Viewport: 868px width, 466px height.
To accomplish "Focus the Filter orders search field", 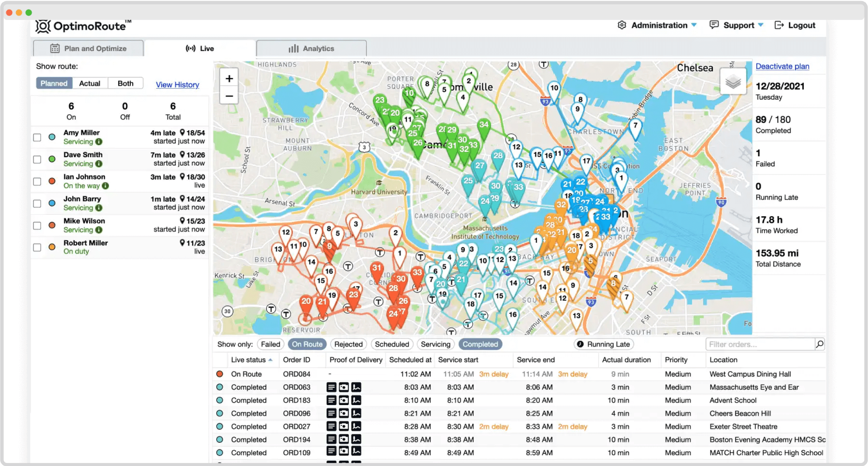I will 760,344.
